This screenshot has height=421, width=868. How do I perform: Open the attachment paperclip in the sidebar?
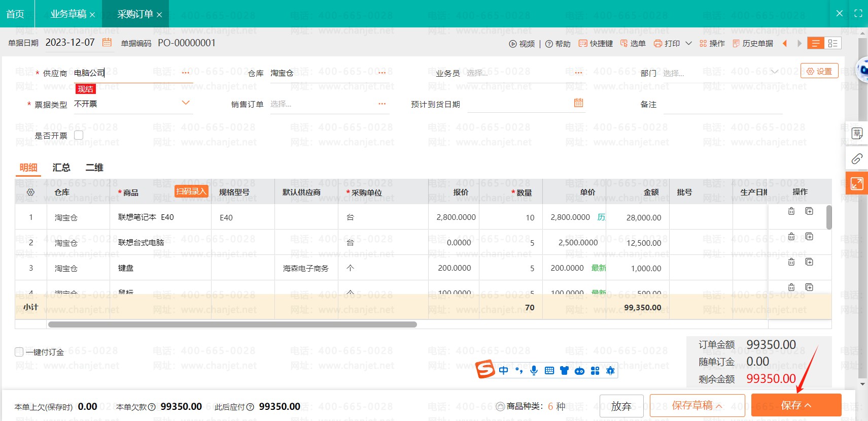(857, 159)
